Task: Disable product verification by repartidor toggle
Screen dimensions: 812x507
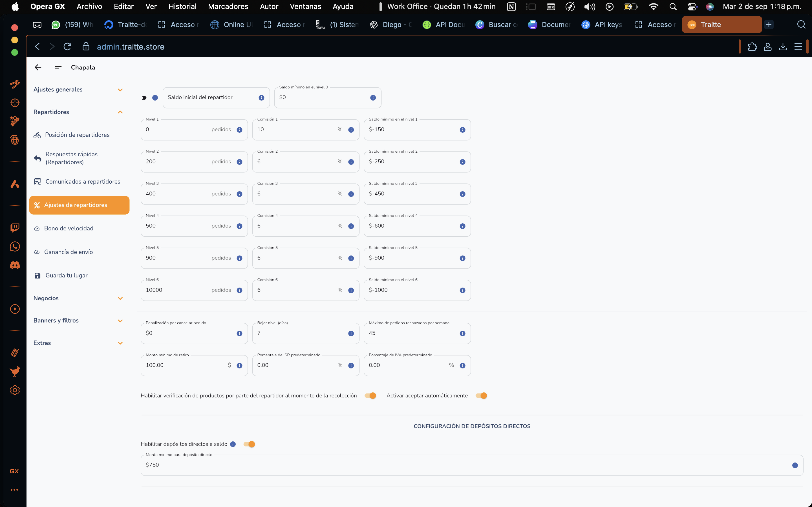Action: tap(370, 396)
